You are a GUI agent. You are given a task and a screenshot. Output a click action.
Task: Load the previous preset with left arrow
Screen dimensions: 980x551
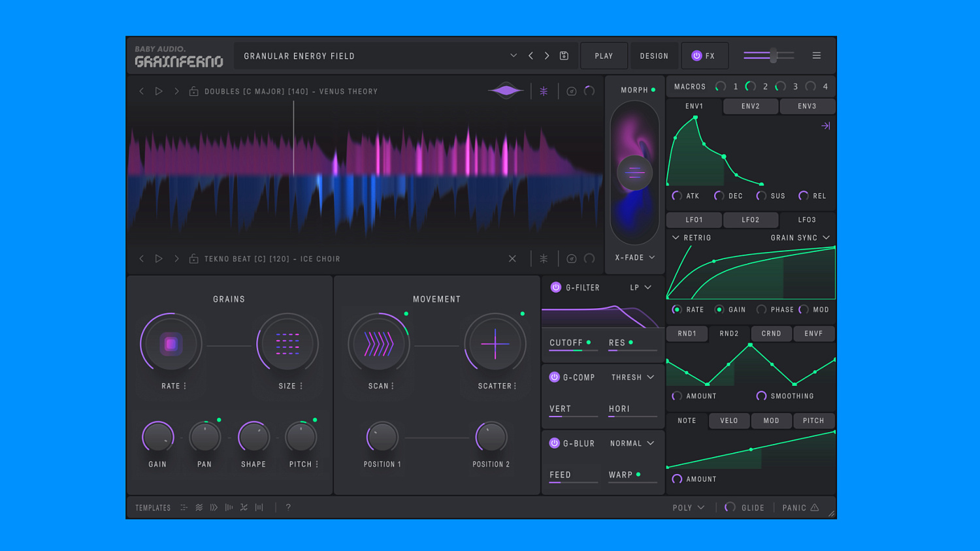[531, 56]
